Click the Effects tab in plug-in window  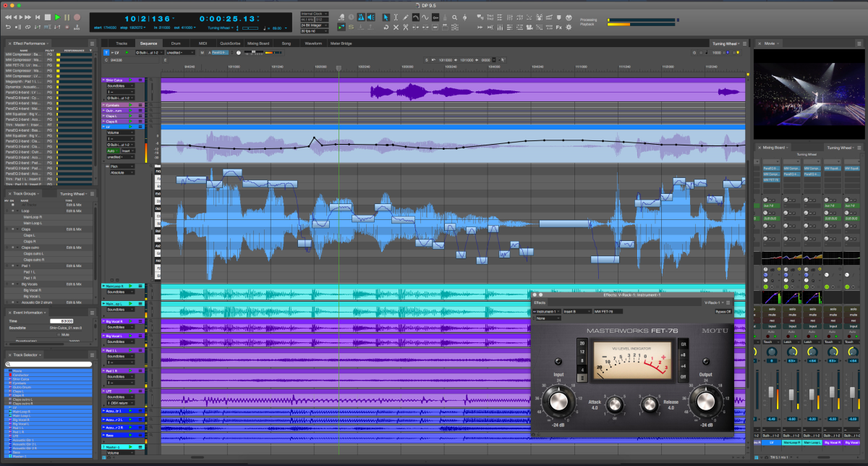click(540, 302)
